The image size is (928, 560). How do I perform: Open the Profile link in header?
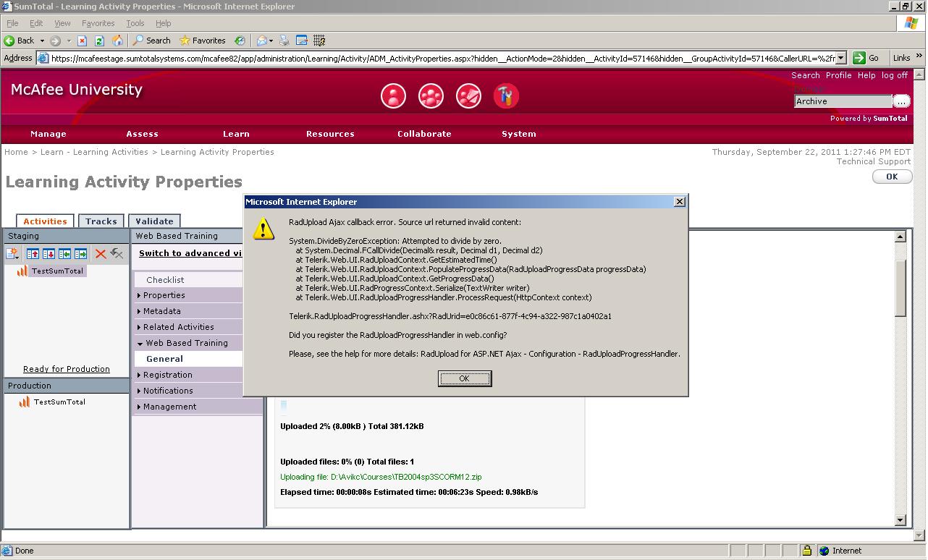pos(838,75)
